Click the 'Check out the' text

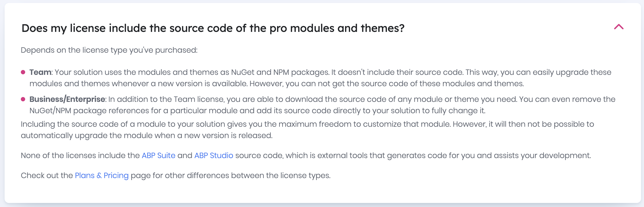(47, 175)
